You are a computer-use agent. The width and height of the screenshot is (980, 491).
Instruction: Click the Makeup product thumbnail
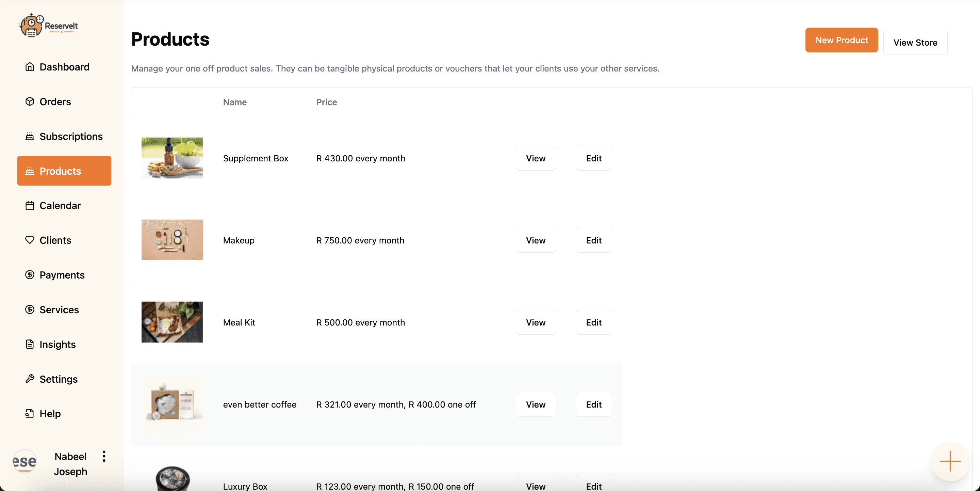[x=172, y=240]
